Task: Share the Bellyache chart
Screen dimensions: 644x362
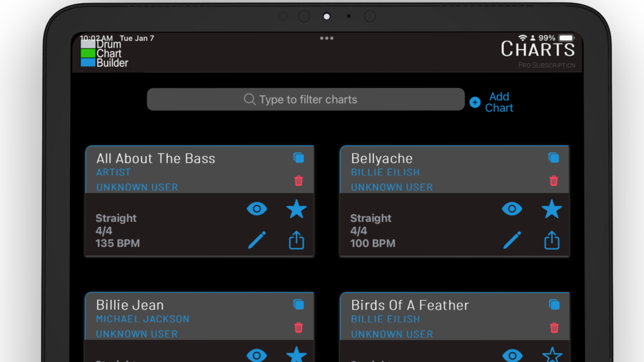Action: [x=552, y=240]
